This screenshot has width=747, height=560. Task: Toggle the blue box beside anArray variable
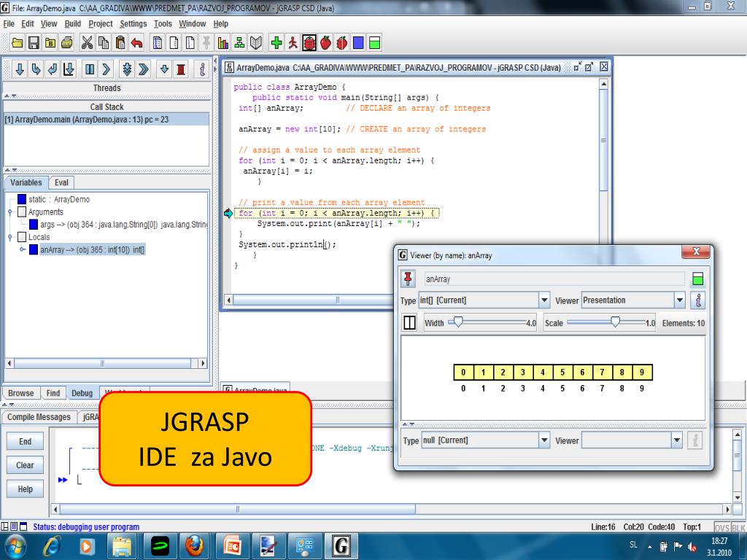[34, 249]
